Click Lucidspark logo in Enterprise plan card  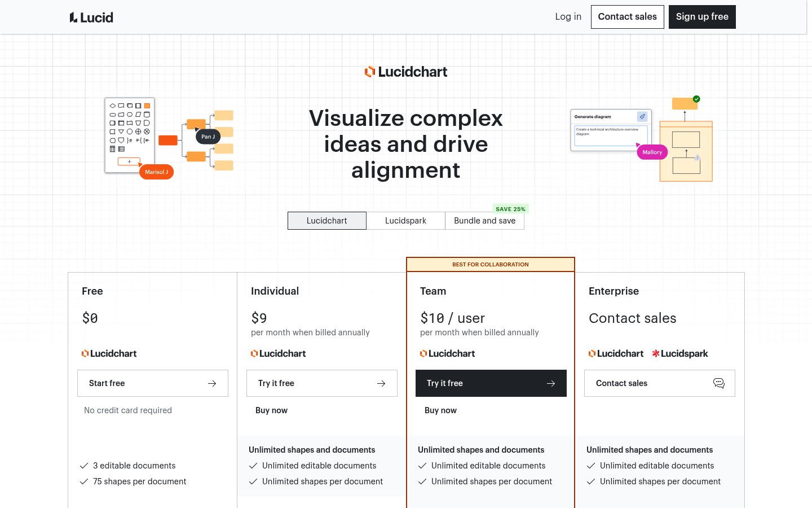[x=680, y=353]
